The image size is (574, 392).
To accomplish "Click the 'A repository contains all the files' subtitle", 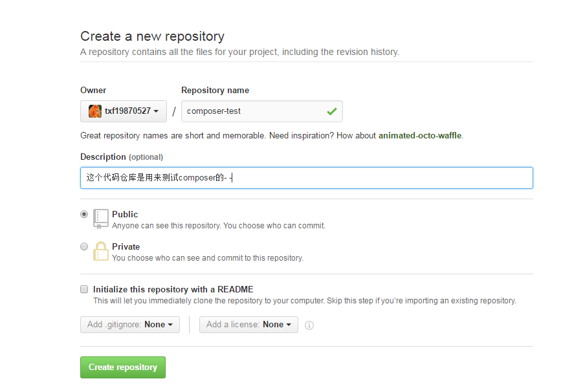I will point(240,52).
